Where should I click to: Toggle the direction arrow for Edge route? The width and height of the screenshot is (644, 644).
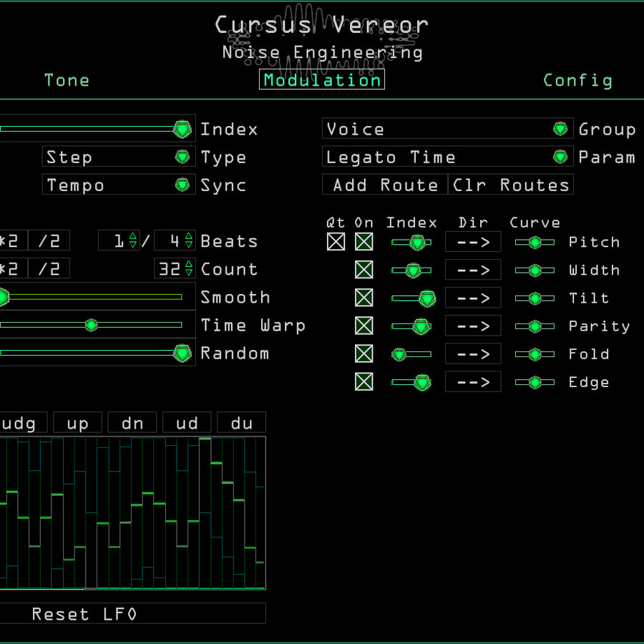click(x=473, y=382)
